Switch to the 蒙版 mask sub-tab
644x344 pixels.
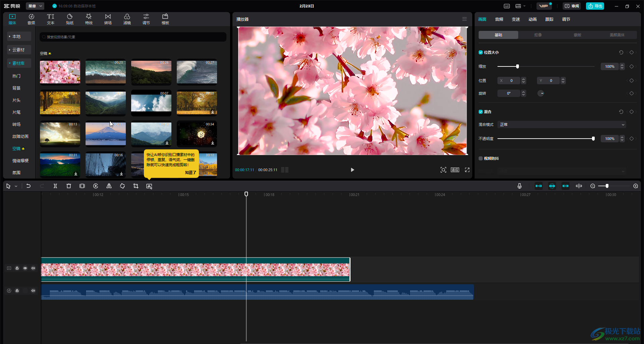578,35
